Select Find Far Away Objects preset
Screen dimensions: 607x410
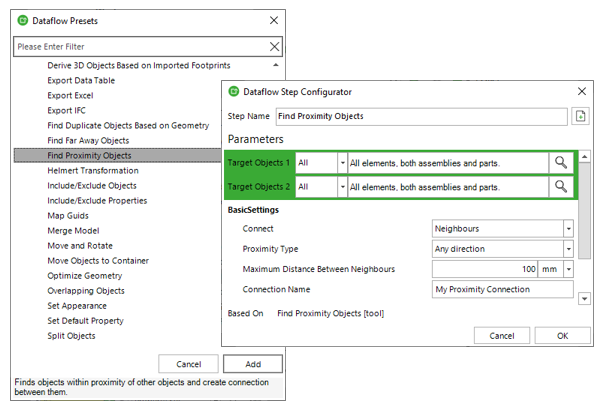pos(88,141)
